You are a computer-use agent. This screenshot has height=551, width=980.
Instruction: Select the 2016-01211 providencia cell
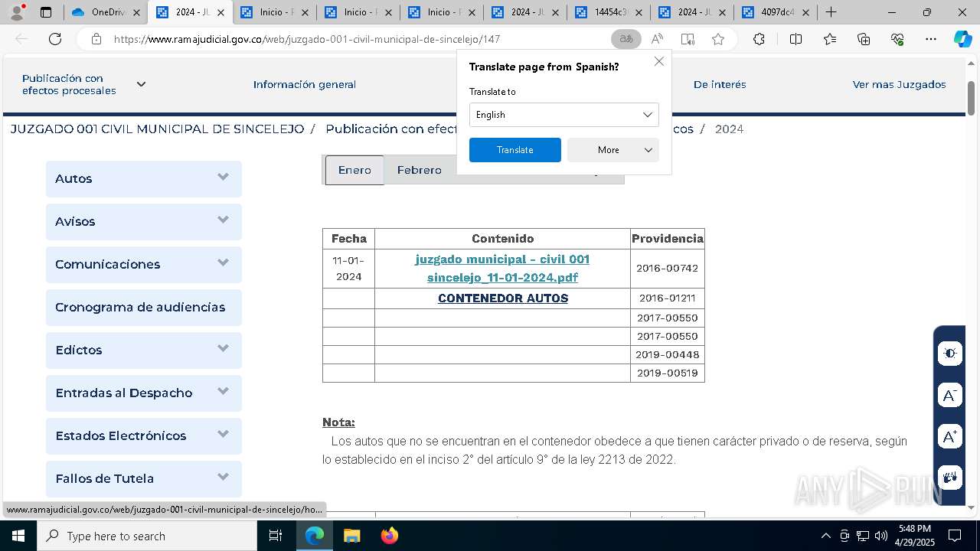coord(668,298)
